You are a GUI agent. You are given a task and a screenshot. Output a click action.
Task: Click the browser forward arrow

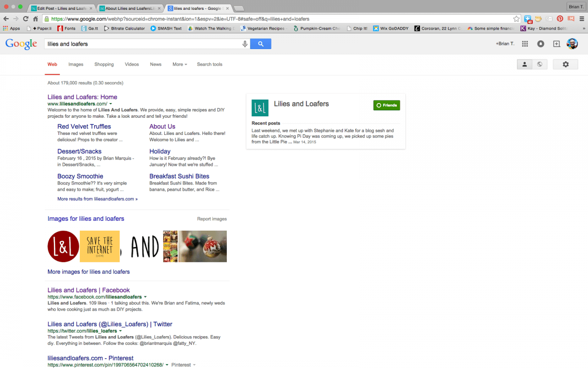point(16,19)
